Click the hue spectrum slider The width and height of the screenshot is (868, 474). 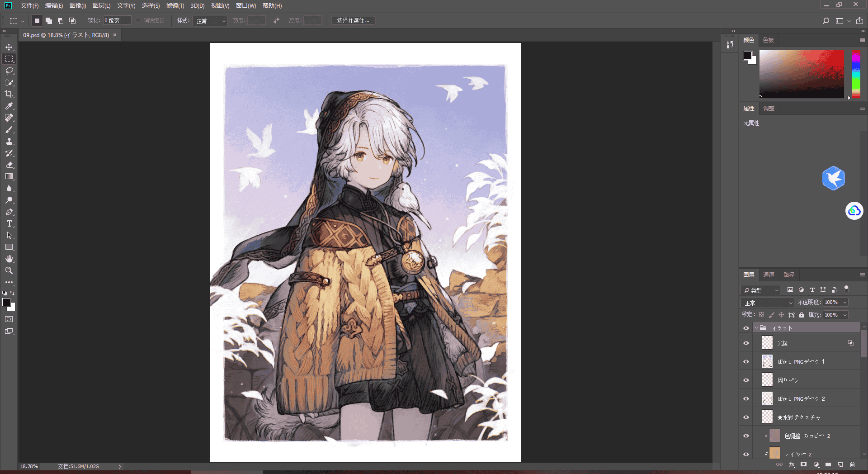pos(856,74)
